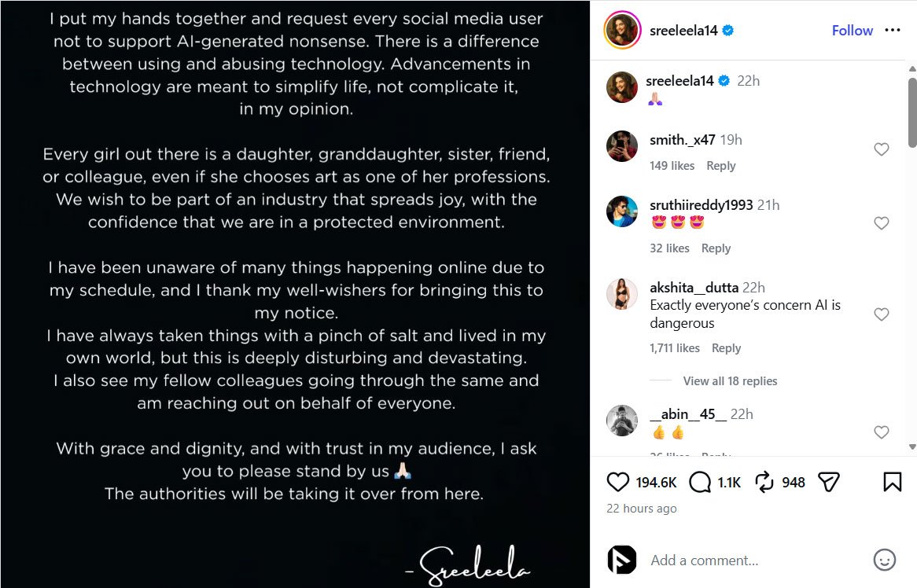This screenshot has width=917, height=588.
Task: Like smith._x47's comment
Action: coord(882,149)
